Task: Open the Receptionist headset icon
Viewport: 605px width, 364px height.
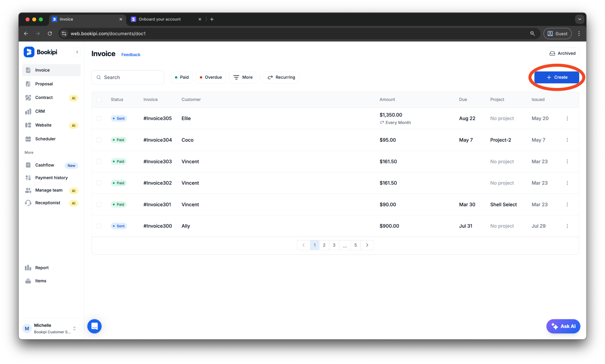Action: pyautogui.click(x=28, y=203)
